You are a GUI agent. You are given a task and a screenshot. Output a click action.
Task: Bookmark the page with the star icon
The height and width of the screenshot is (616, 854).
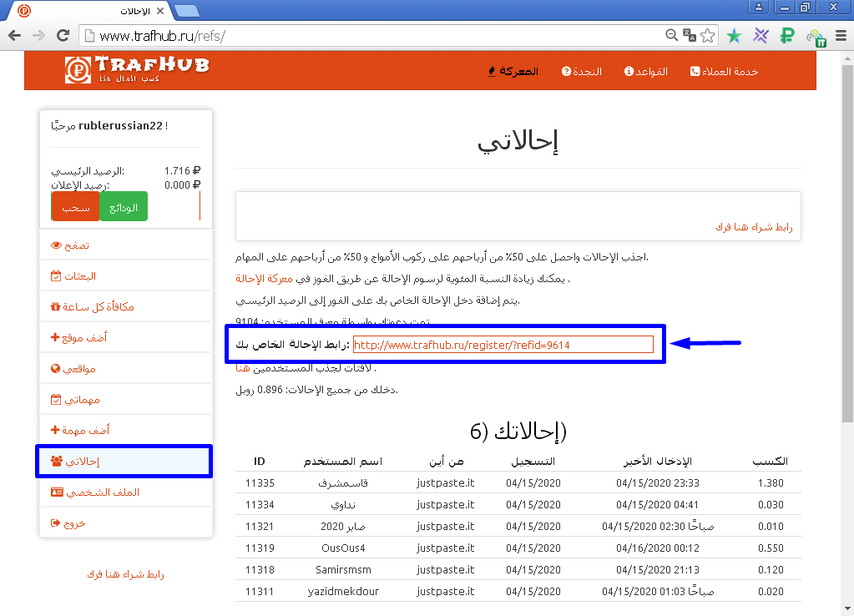[707, 35]
